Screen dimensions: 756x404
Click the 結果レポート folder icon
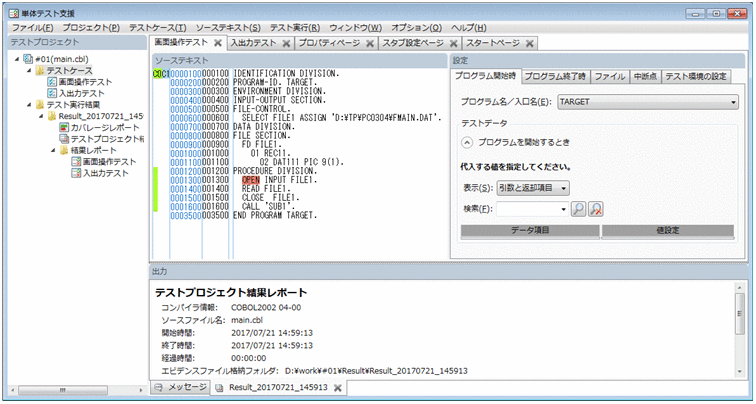[x=64, y=150]
